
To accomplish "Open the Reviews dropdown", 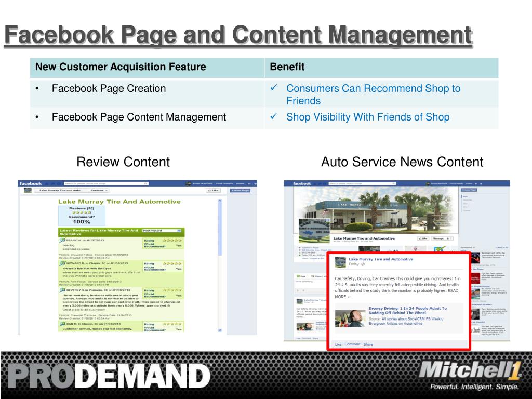I will click(99, 190).
